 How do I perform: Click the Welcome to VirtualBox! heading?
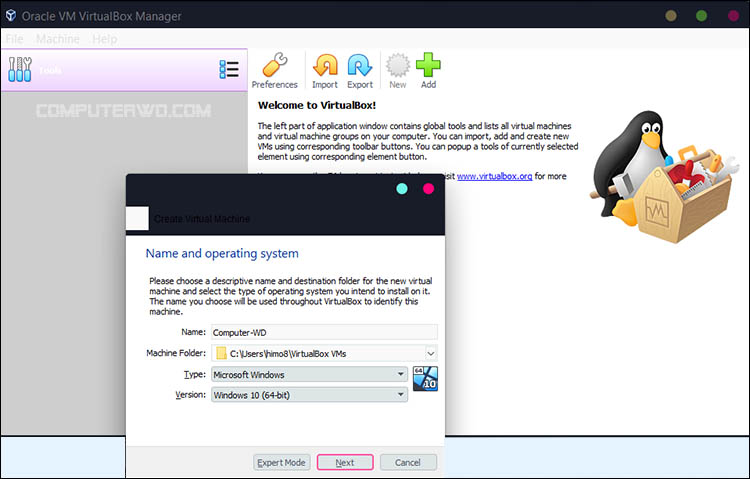317,105
